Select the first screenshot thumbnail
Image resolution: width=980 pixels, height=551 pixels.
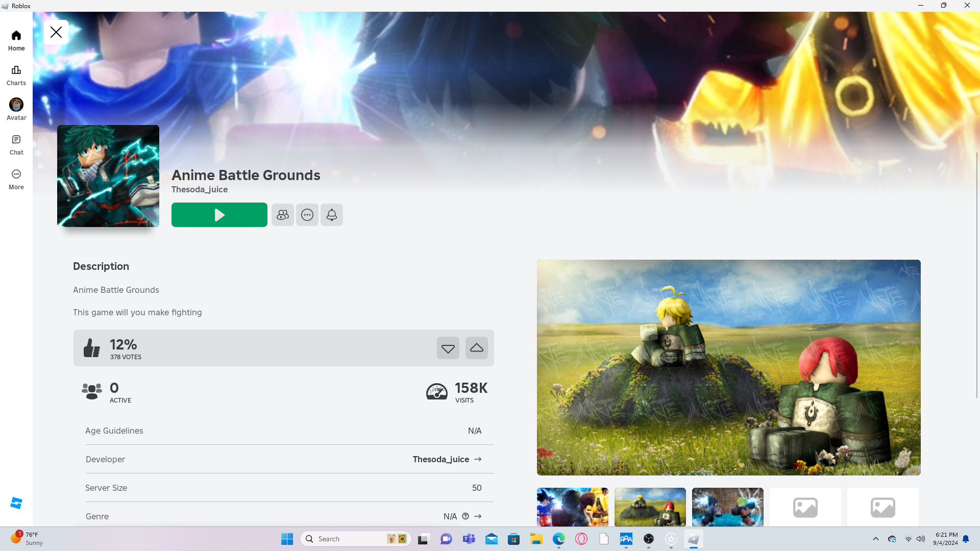coord(572,507)
